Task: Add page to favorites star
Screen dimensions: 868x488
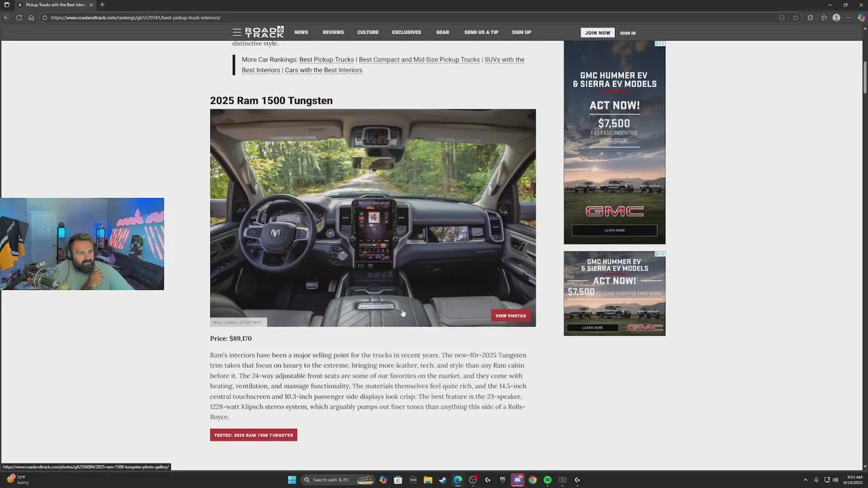Action: 795,18
